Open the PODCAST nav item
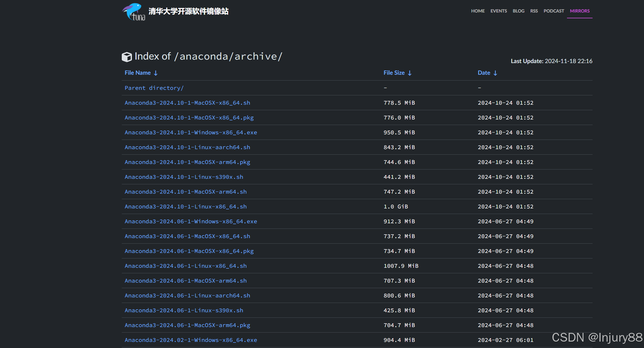Image resolution: width=644 pixels, height=348 pixels. click(554, 11)
